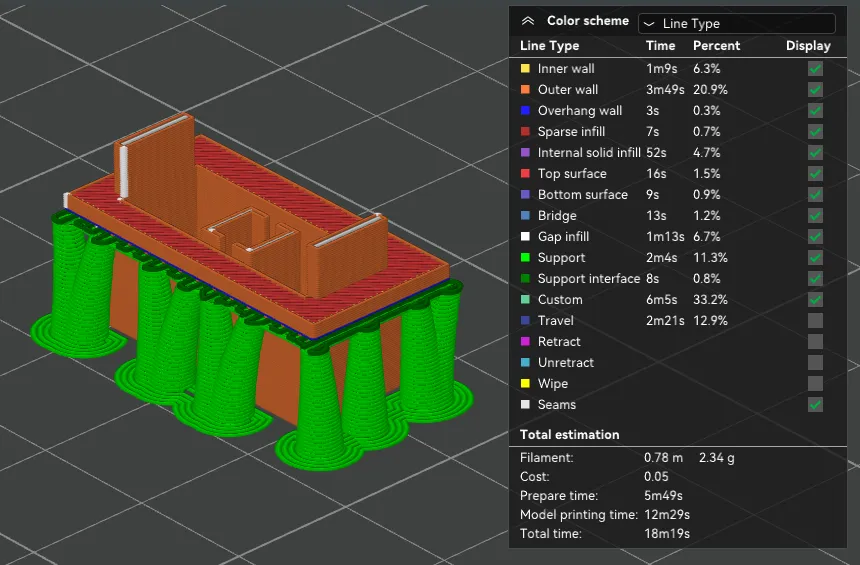The height and width of the screenshot is (565, 860).
Task: Collapse the Color scheme panel chevron
Action: 528,21
